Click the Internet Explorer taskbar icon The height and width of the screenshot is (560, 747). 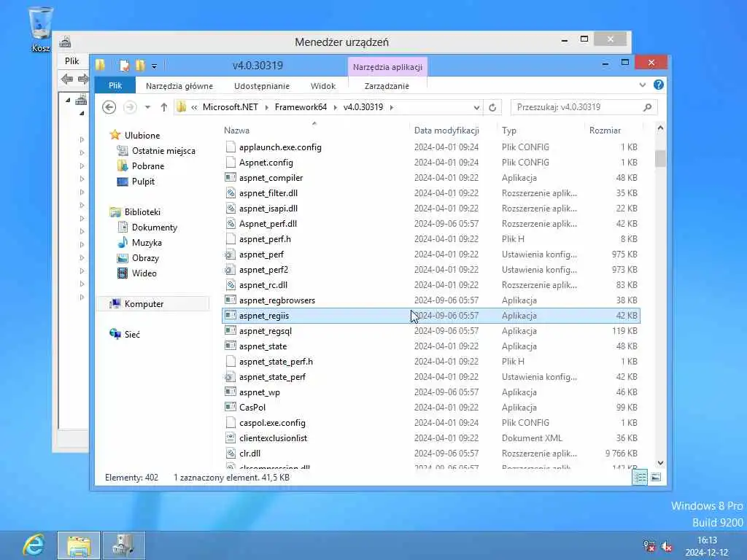pos(34,545)
